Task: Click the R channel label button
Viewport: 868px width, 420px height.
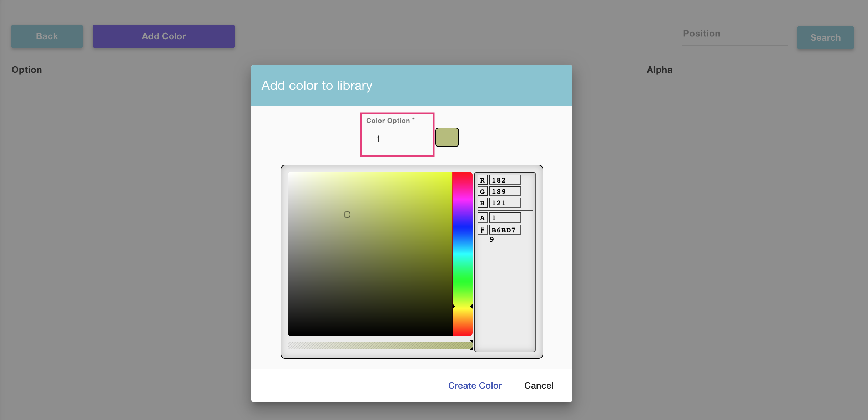Action: pyautogui.click(x=482, y=180)
